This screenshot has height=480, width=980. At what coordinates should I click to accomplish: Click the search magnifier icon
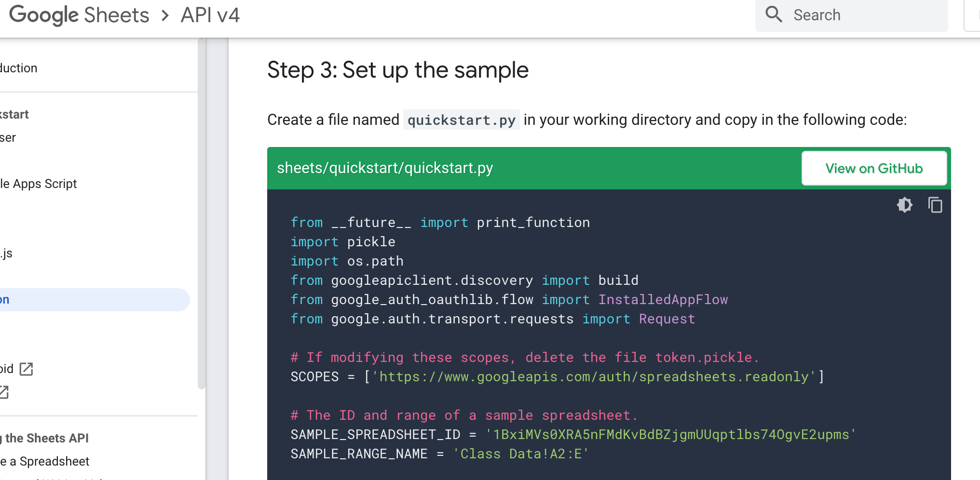tap(774, 14)
